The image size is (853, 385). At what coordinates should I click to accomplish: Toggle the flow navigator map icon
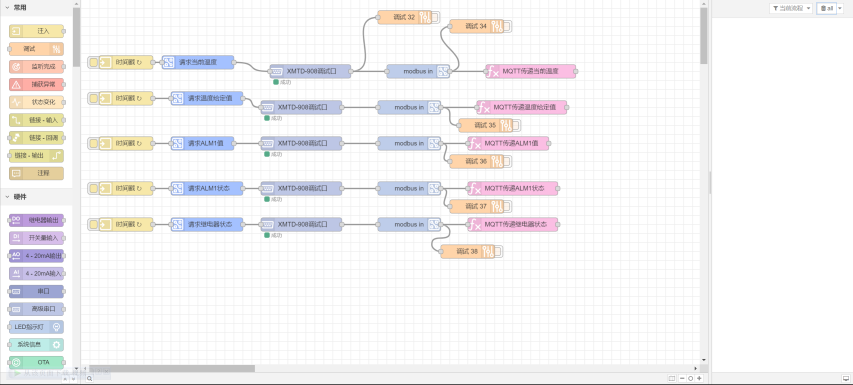pyautogui.click(x=672, y=378)
